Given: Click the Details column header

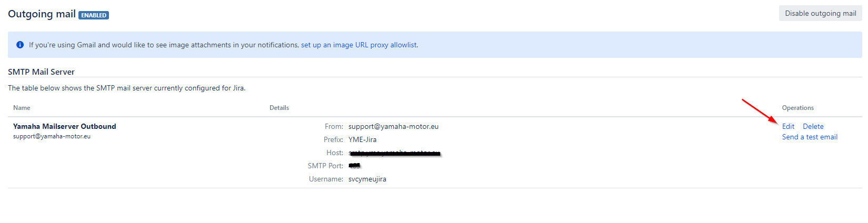Looking at the screenshot, I should 279,108.
